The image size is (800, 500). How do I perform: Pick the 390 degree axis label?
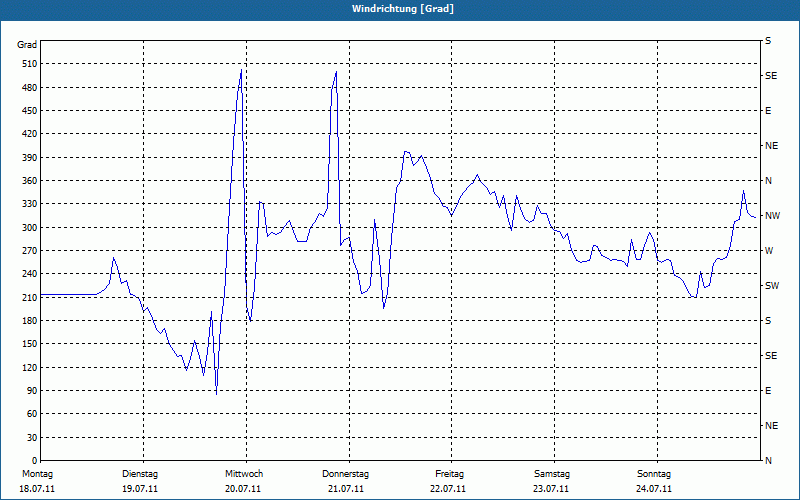30,158
